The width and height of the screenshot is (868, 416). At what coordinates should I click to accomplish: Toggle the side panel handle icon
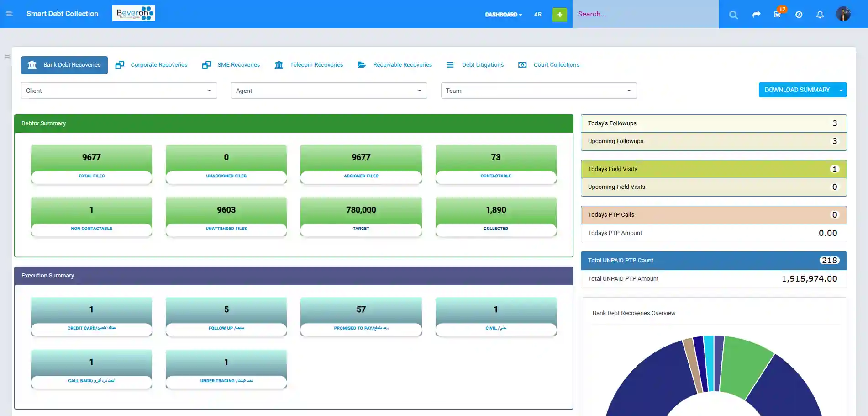coord(7,57)
